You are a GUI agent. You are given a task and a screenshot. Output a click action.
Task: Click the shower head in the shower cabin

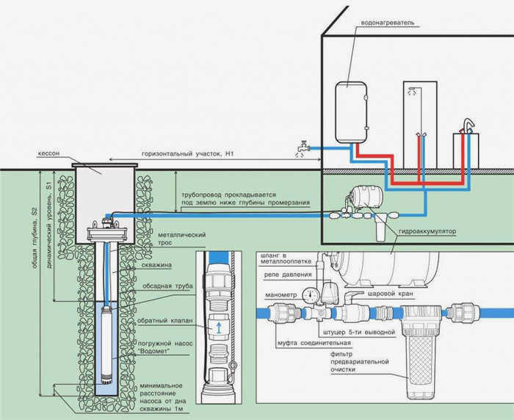pos(412,91)
